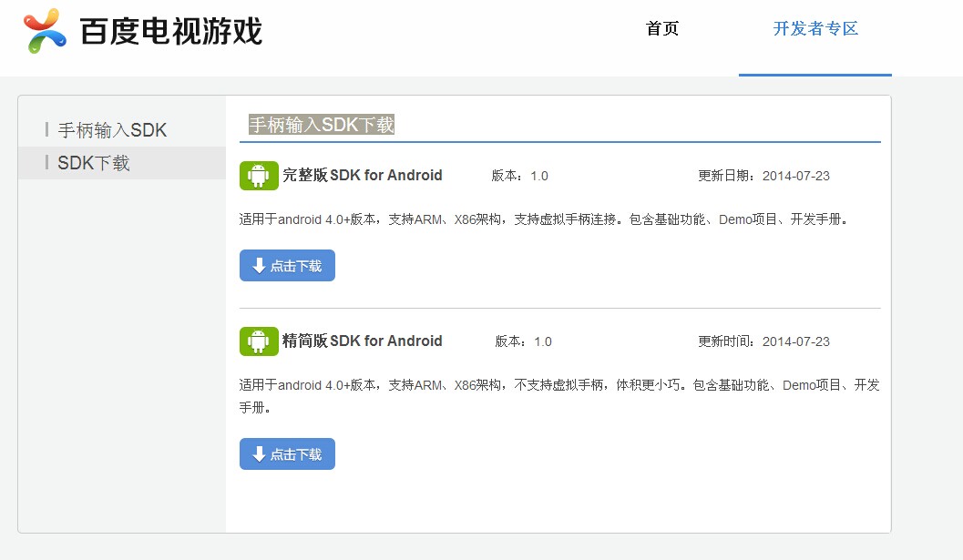Open the 开发者专区 navigation tab

click(x=815, y=29)
